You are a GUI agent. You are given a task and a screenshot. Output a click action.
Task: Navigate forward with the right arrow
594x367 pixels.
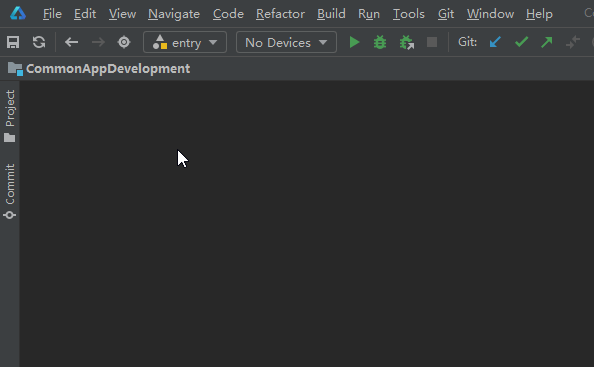[x=98, y=42]
